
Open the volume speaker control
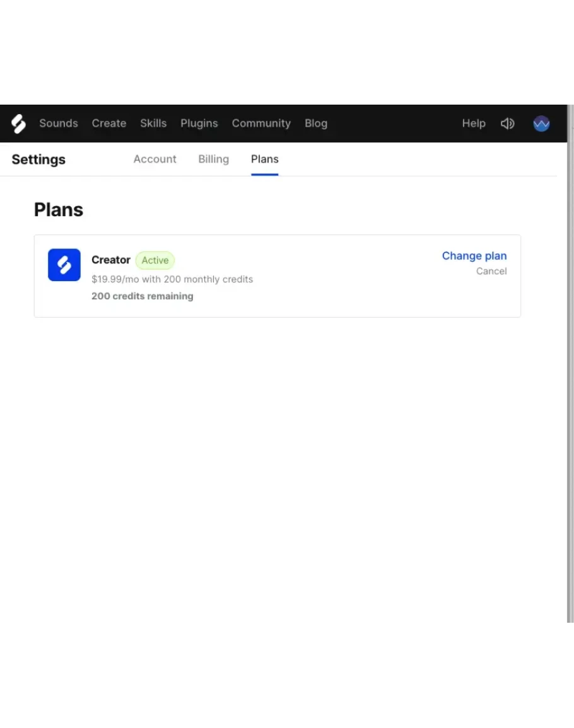(x=507, y=124)
